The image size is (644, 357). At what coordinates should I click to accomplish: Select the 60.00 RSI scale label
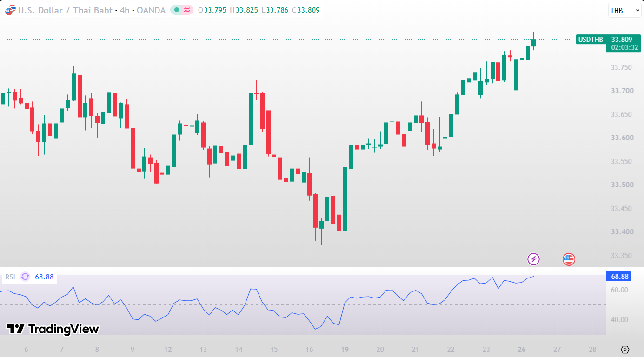point(619,290)
